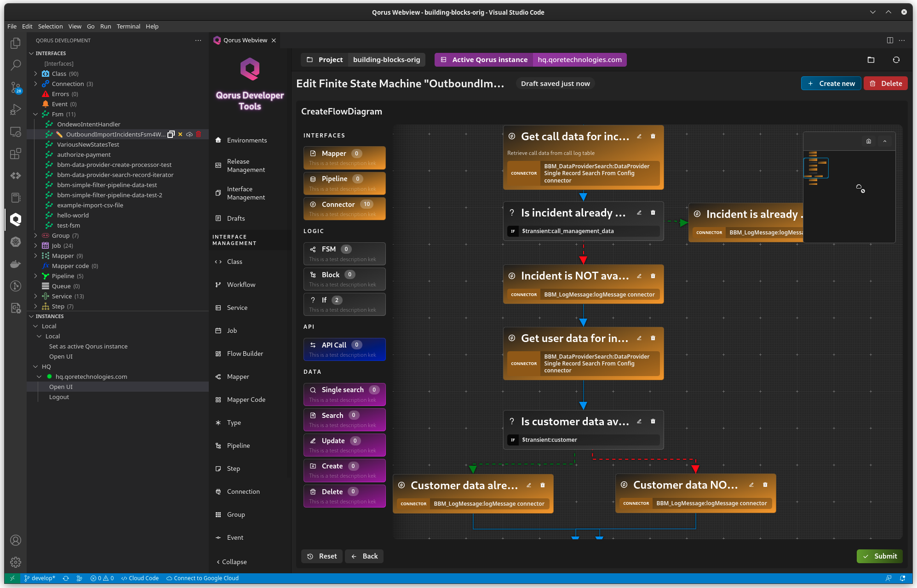The height and width of the screenshot is (588, 917).
Task: Open the Manage gear icon
Action: click(16, 562)
